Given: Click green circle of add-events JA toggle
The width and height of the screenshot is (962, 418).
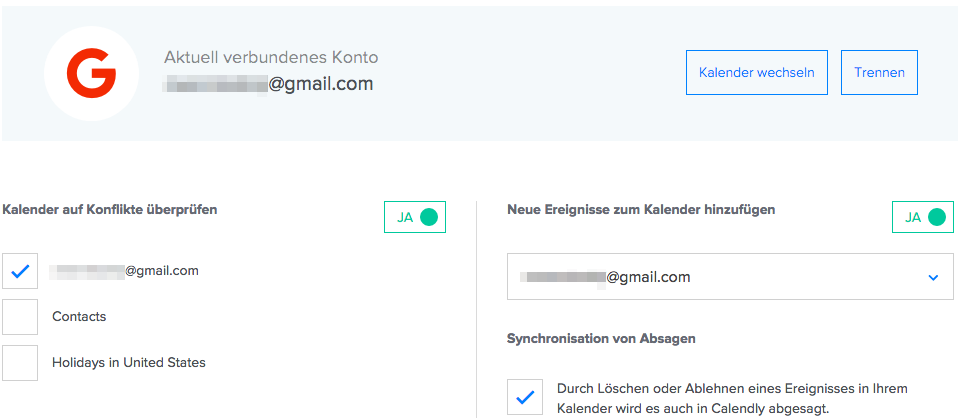Looking at the screenshot, I should tap(937, 217).
